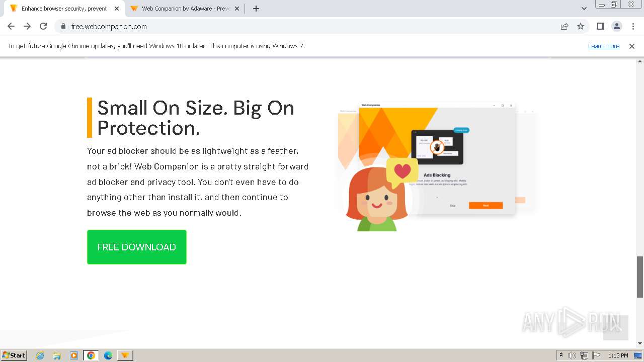Reload the current page
This screenshot has height=362, width=644.
click(43, 26)
